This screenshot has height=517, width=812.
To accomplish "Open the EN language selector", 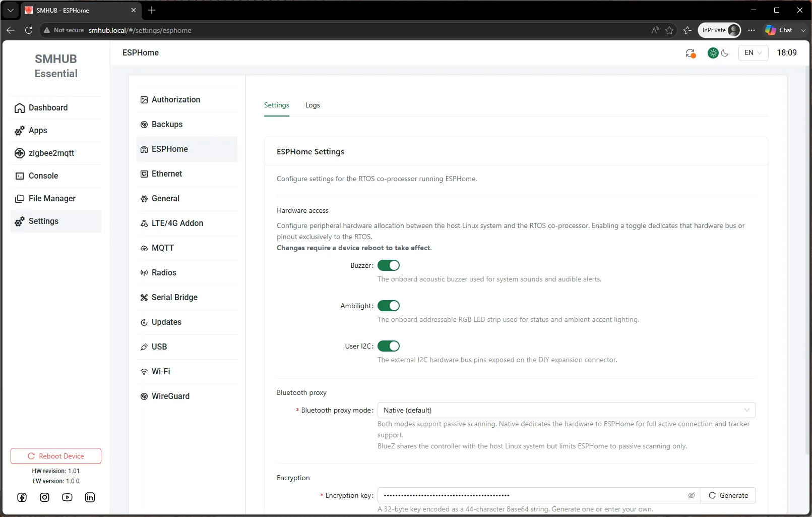I will click(x=754, y=53).
